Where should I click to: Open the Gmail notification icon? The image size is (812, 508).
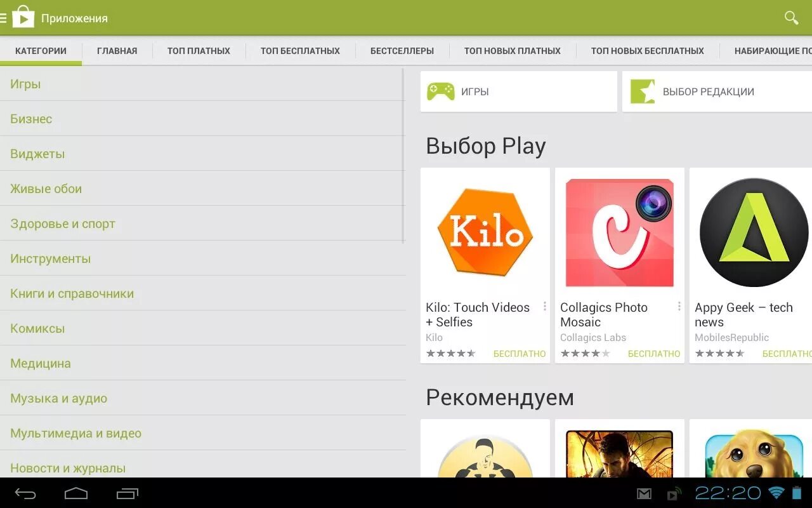click(645, 494)
